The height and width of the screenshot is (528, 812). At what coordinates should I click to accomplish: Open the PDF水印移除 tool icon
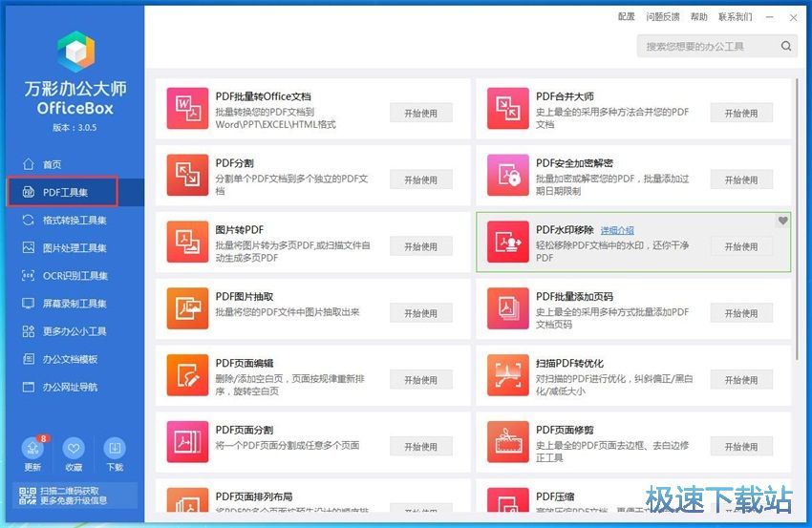(x=508, y=242)
